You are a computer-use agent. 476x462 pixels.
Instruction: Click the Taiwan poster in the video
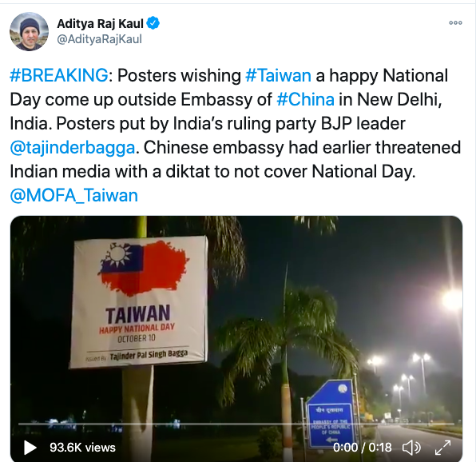139,302
